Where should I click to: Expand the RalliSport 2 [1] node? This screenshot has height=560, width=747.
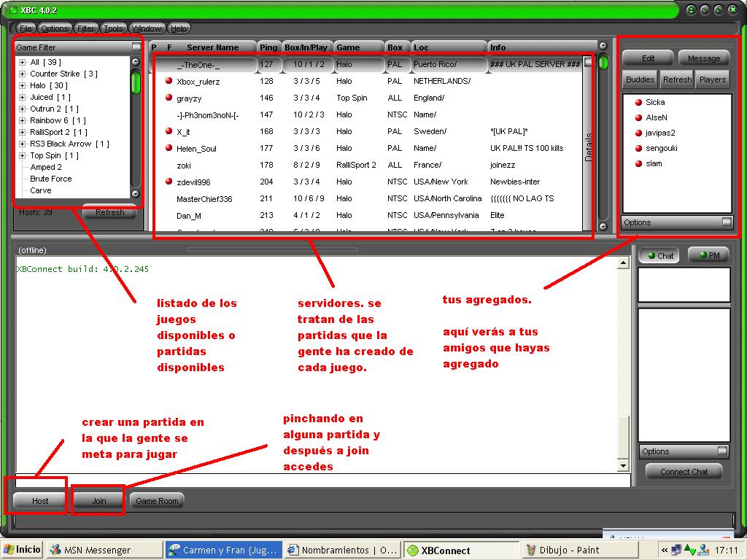tap(22, 133)
